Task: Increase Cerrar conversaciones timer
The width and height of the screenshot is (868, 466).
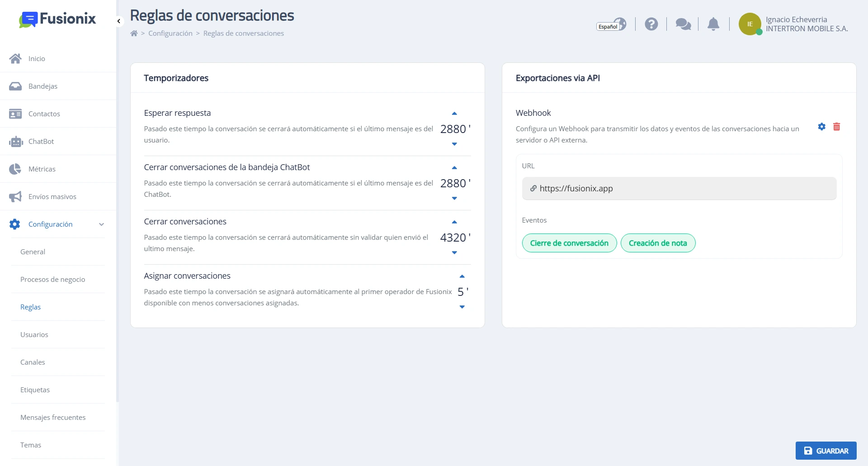Action: point(454,222)
